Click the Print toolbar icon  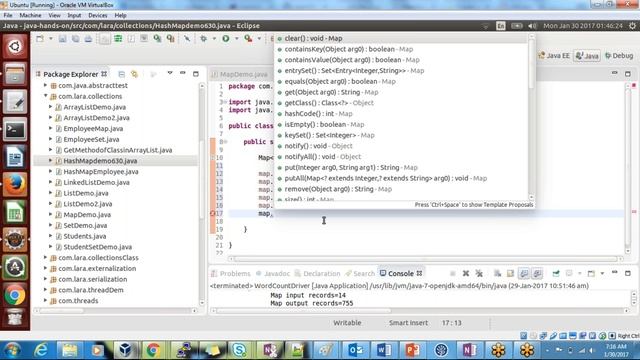click(88, 39)
